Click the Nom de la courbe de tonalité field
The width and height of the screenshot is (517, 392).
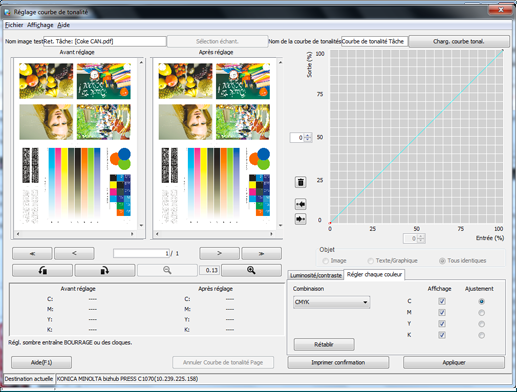[x=374, y=41]
